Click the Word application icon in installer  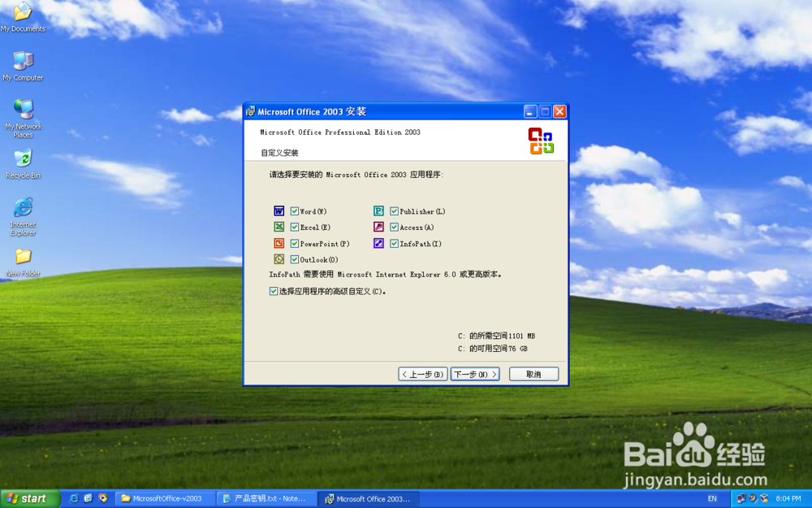[279, 211]
